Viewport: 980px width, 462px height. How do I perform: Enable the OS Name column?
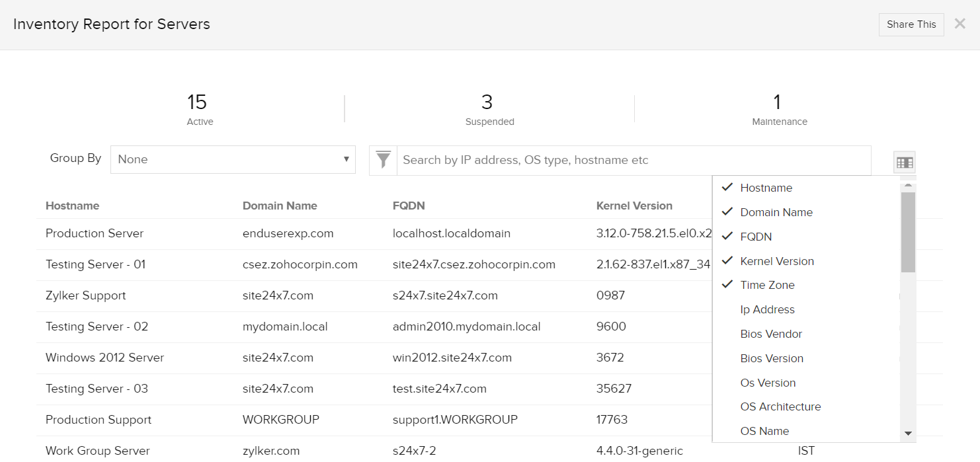764,431
